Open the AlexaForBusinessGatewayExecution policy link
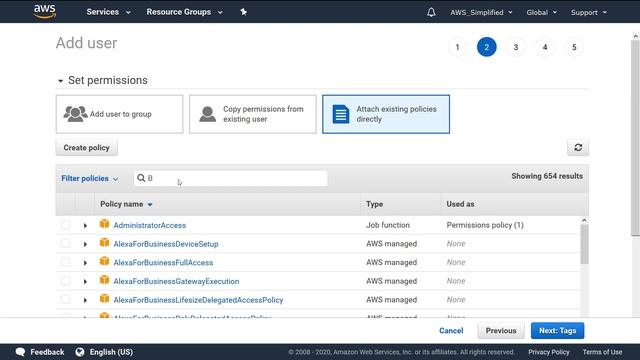This screenshot has width=640, height=360. (176, 282)
